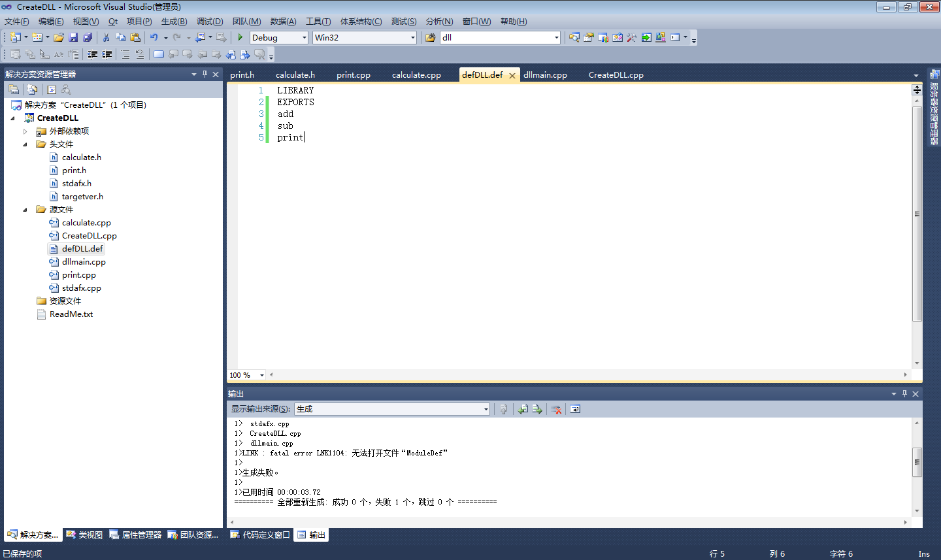Click the Output pane vertical scrollbar thumb
The image size is (941, 560).
917,463
